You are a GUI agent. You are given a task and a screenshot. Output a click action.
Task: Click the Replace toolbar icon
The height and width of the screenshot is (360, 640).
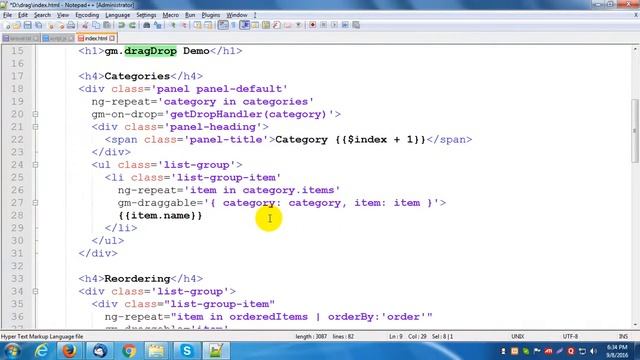coord(158,25)
